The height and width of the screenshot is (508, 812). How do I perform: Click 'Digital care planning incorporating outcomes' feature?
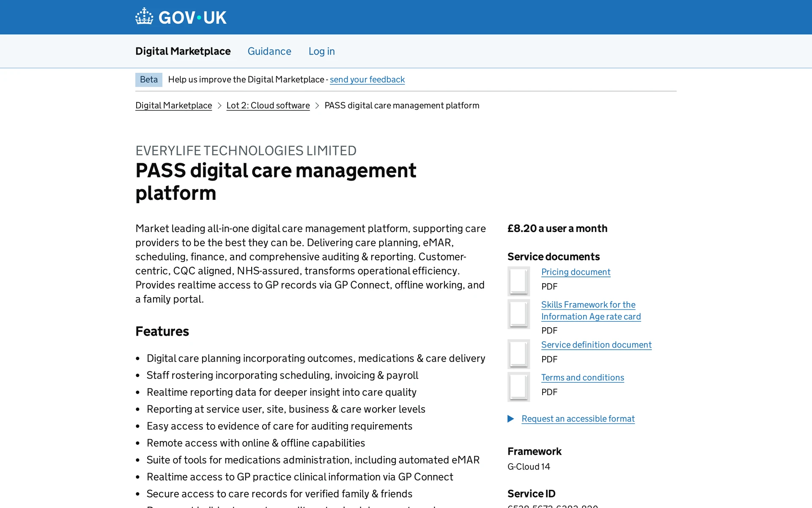(316, 359)
